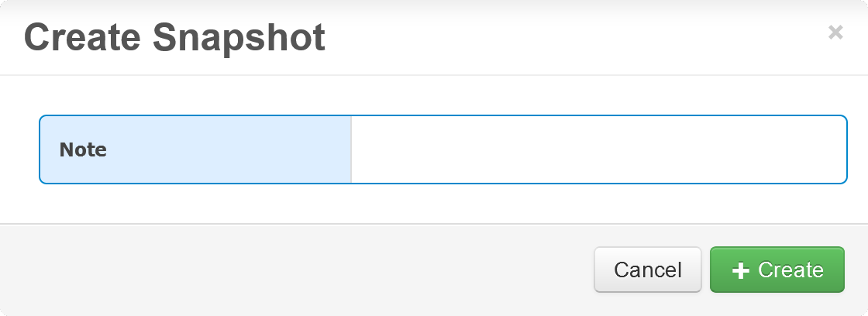This screenshot has height=316, width=868.
Task: Click the gray X in the dialog header
Action: 835,33
